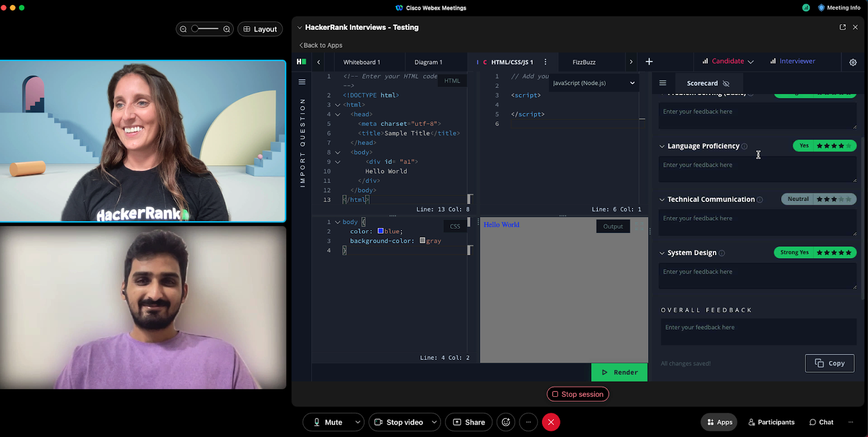Open the far-right panel options ellipsis
868x437 pixels.
pos(851,422)
